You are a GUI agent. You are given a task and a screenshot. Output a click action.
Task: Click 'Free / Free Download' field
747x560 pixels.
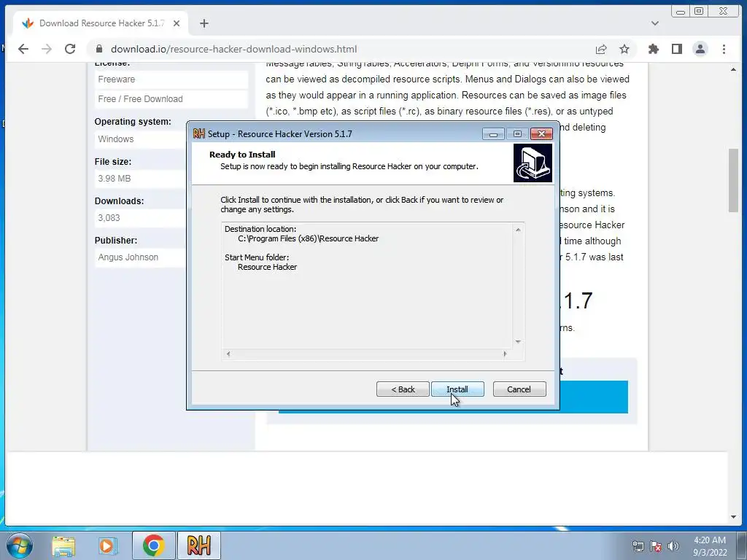click(171, 99)
